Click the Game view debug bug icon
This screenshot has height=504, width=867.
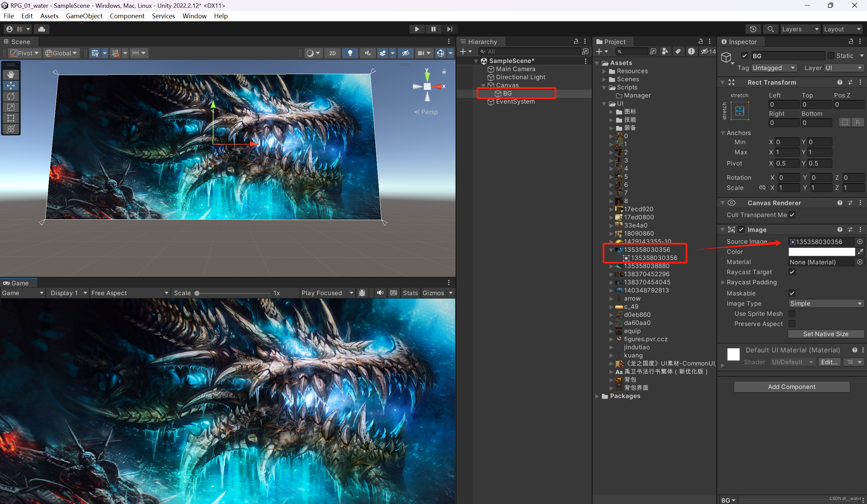[362, 293]
